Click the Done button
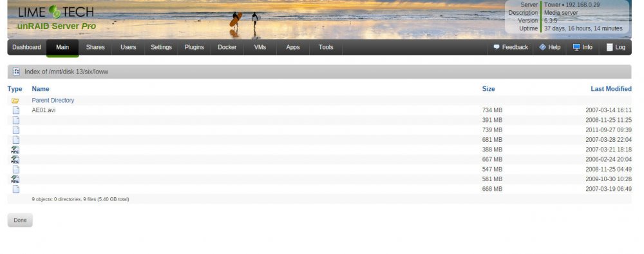 pyautogui.click(x=20, y=220)
